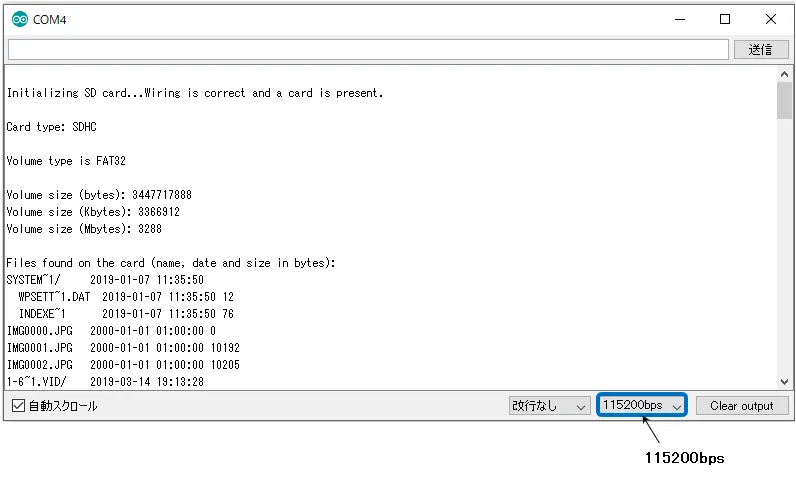This screenshot has width=796, height=480.
Task: Click the 'Volume type is FAT32' line
Action: tap(66, 161)
